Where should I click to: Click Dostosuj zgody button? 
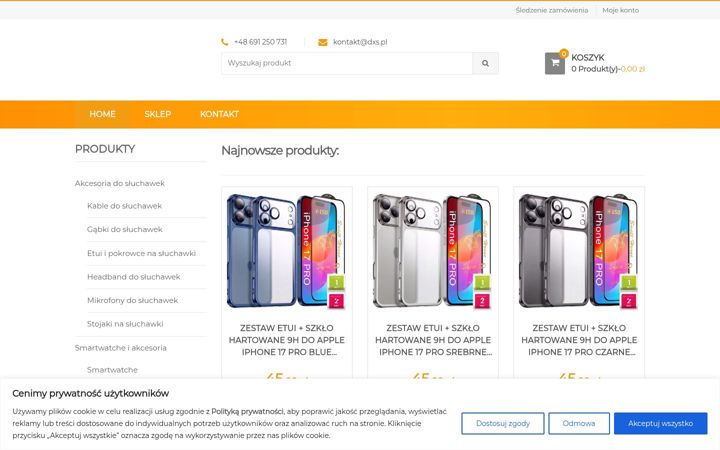[503, 423]
